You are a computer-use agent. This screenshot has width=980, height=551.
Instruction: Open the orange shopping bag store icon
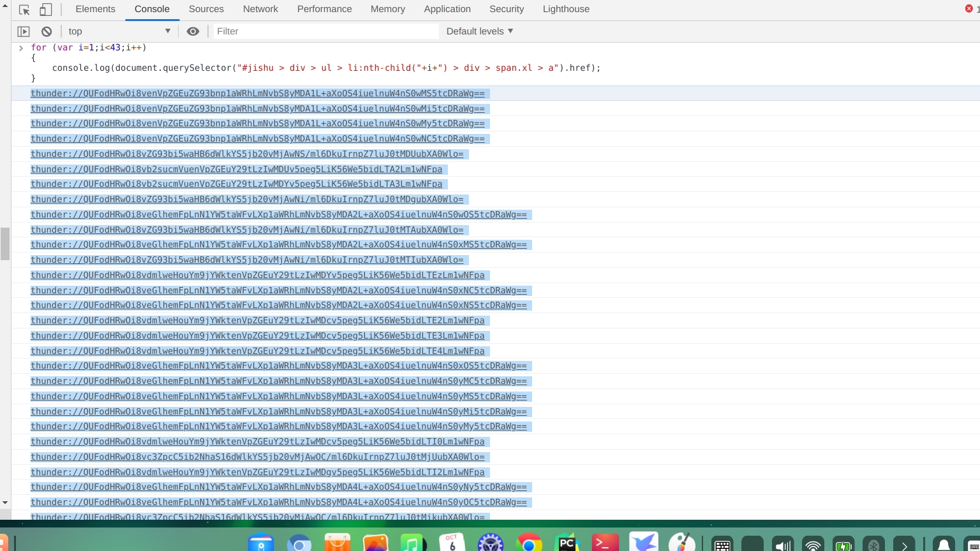338,543
